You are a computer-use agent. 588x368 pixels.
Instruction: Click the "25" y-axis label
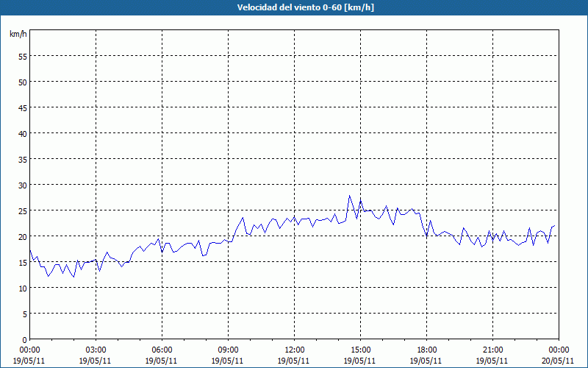pos(23,210)
